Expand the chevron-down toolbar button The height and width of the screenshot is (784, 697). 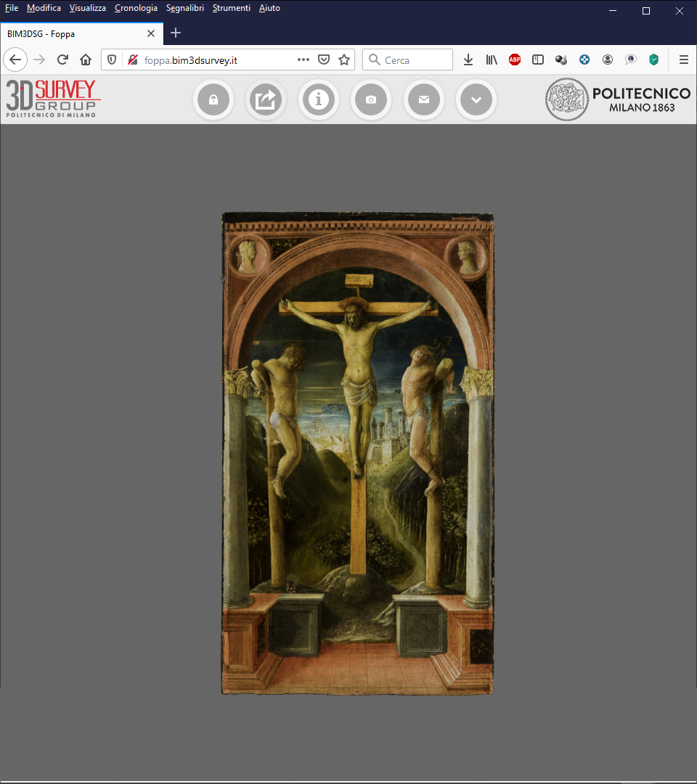coord(476,99)
